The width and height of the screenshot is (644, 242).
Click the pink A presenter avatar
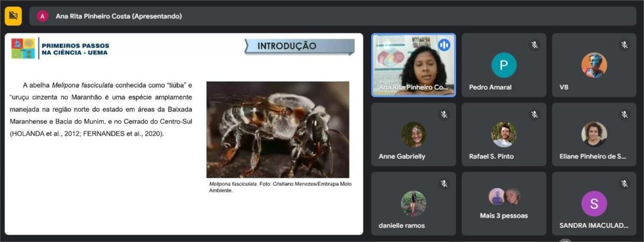[x=42, y=16]
